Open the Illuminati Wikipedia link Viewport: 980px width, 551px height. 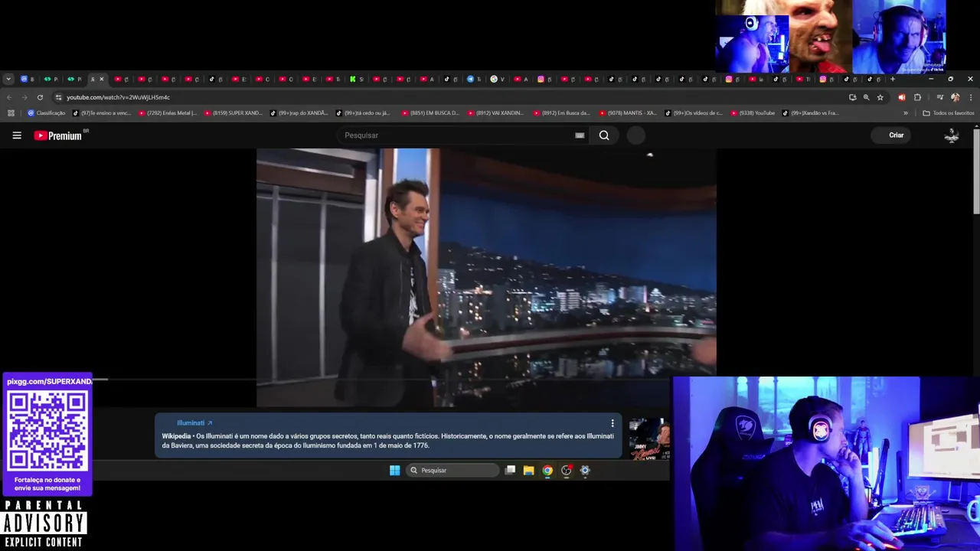pyautogui.click(x=194, y=423)
